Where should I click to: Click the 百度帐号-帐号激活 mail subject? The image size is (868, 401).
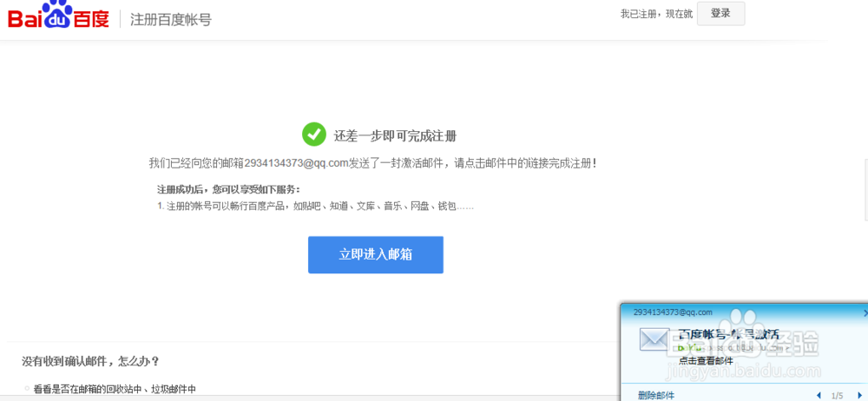728,334
